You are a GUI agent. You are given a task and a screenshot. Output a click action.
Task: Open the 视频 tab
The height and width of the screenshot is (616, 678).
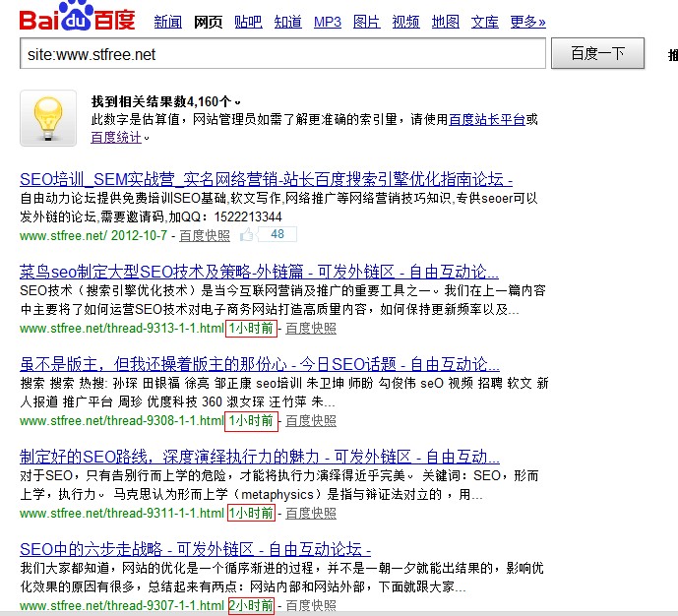[405, 22]
